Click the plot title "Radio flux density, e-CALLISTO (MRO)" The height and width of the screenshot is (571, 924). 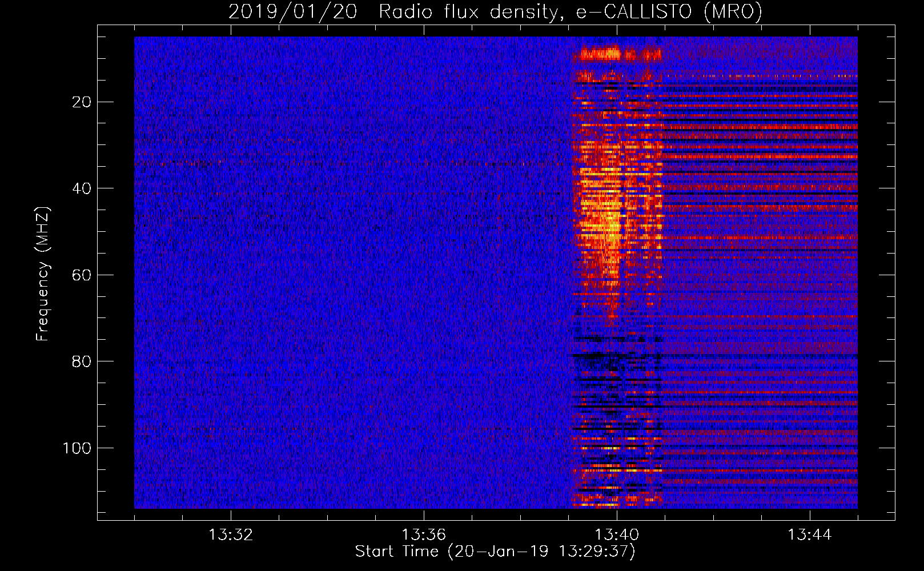571,11
